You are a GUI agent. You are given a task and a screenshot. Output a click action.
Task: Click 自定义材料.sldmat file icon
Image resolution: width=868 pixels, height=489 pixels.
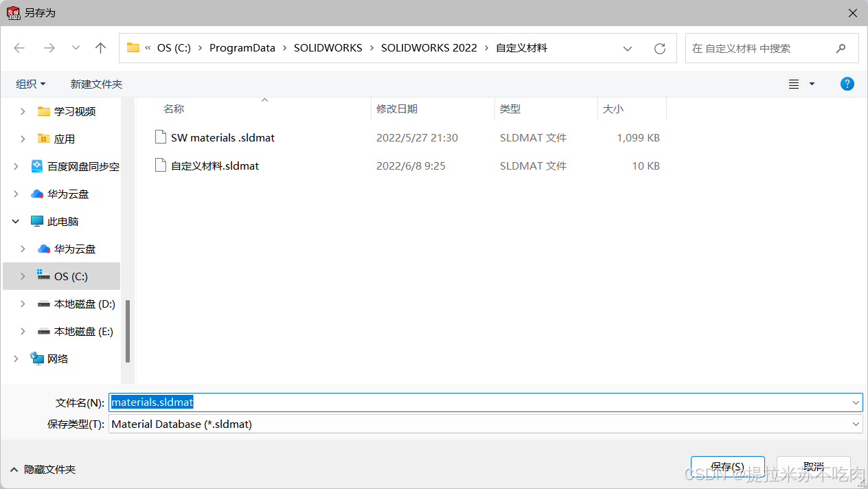coord(160,166)
